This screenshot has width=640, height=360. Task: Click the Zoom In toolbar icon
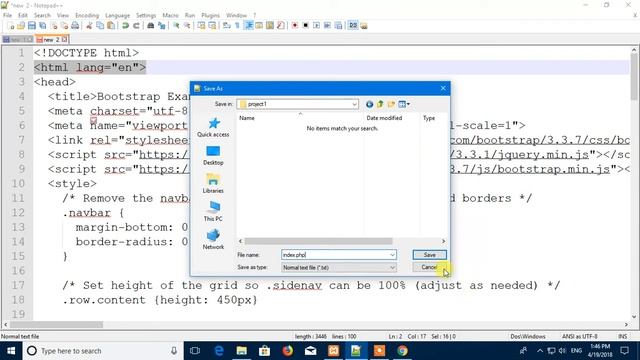pos(176,26)
